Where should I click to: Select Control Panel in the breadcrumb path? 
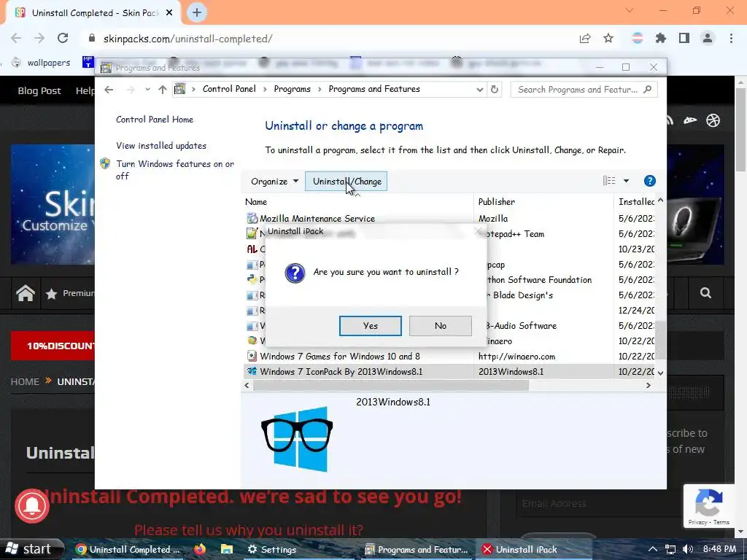pos(229,89)
